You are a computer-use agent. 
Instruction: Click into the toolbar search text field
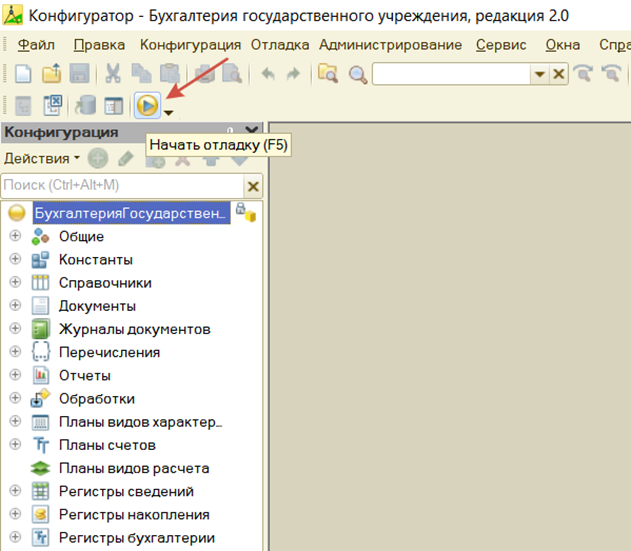452,74
